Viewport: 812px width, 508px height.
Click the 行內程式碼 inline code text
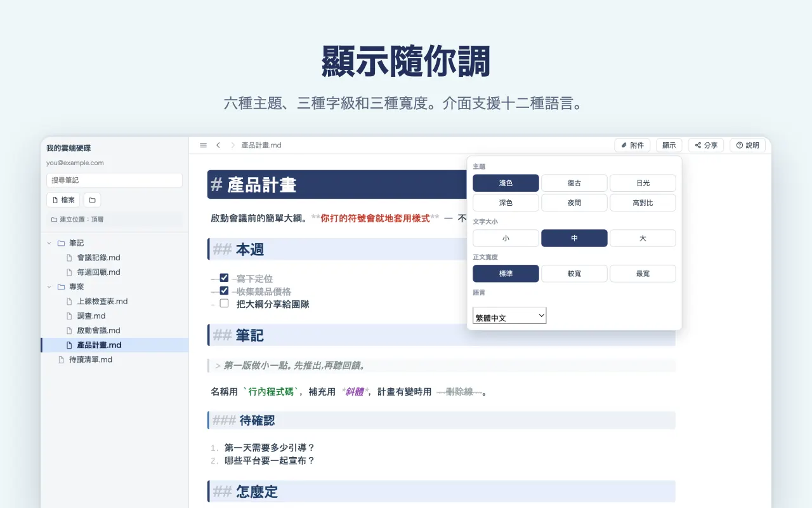[x=271, y=392]
